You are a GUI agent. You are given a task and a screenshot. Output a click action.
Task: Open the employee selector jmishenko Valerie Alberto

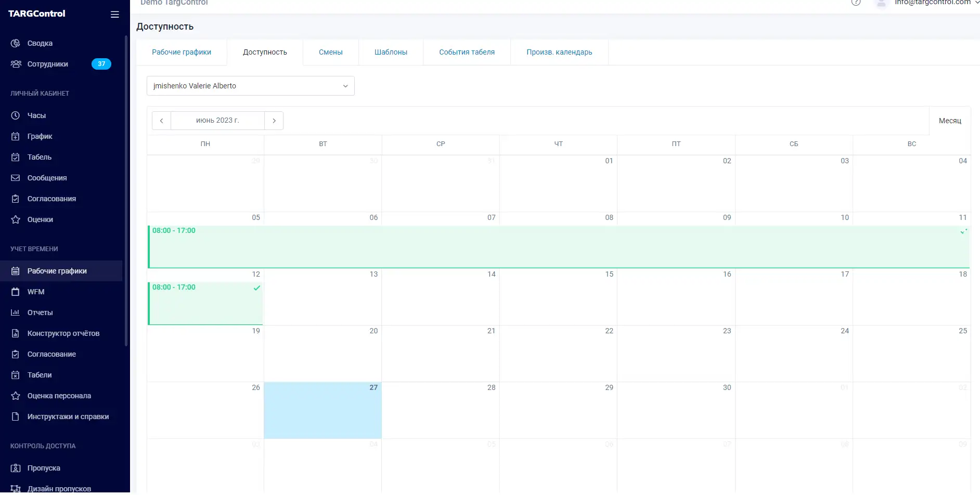click(x=251, y=86)
